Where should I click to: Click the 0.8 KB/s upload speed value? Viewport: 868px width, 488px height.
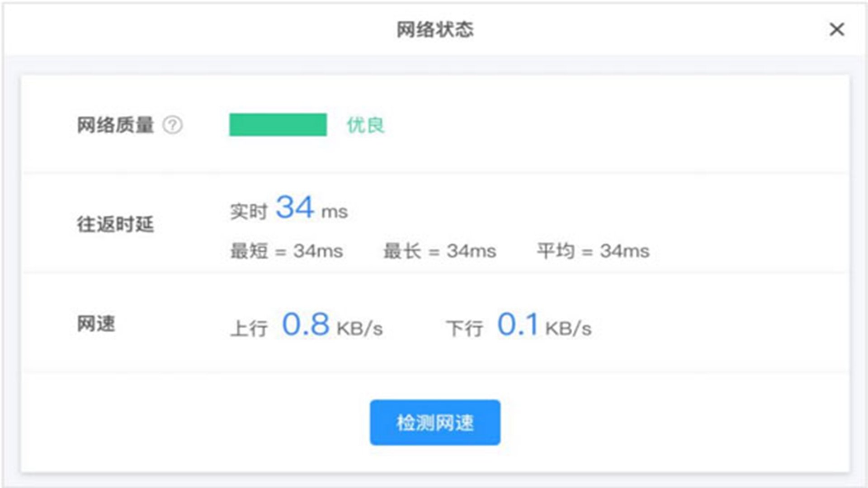(306, 324)
